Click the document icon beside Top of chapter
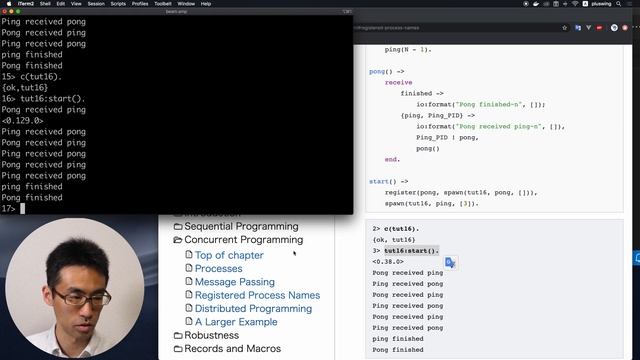The height and width of the screenshot is (360, 640). click(x=189, y=254)
